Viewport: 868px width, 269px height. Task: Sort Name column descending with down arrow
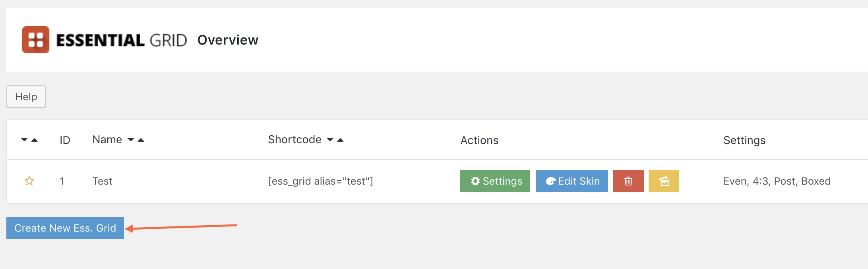pos(131,140)
